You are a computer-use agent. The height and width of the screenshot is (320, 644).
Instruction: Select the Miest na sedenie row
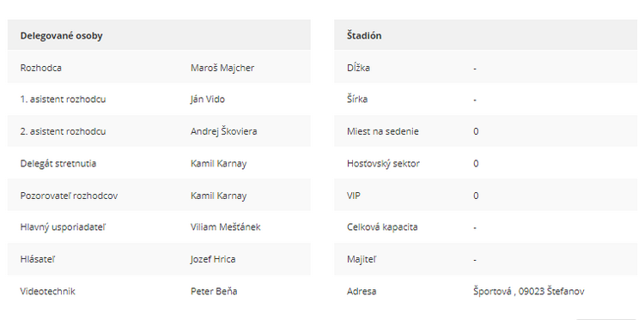click(485, 131)
